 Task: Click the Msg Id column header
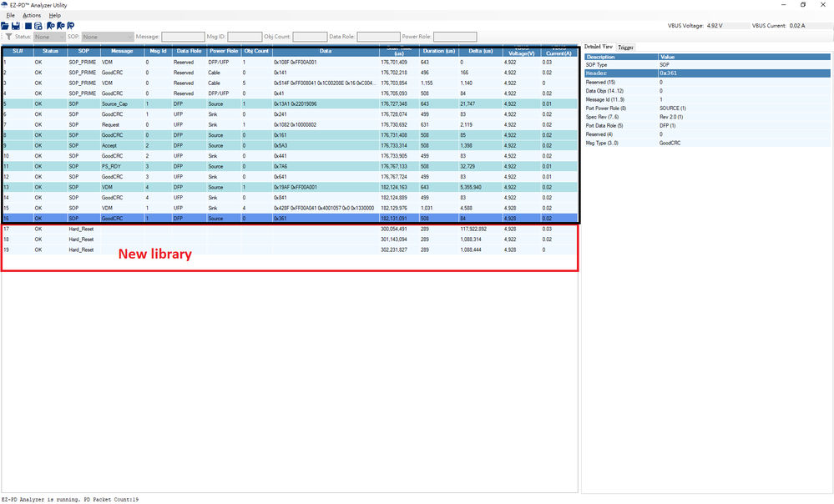(158, 51)
